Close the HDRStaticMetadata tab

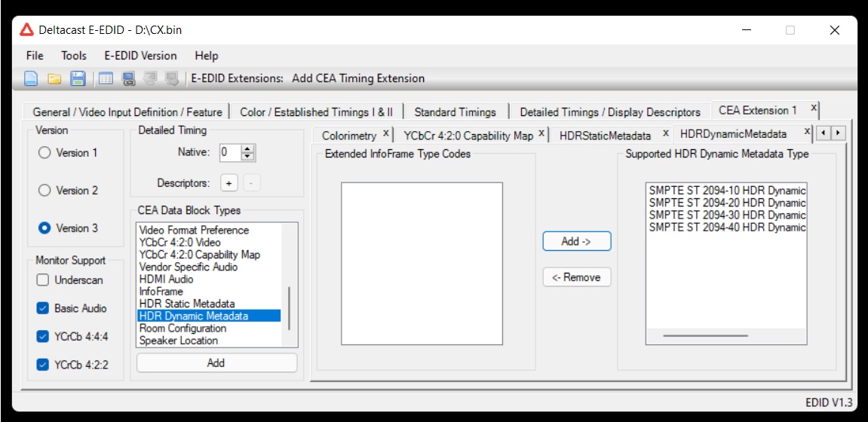pyautogui.click(x=666, y=132)
